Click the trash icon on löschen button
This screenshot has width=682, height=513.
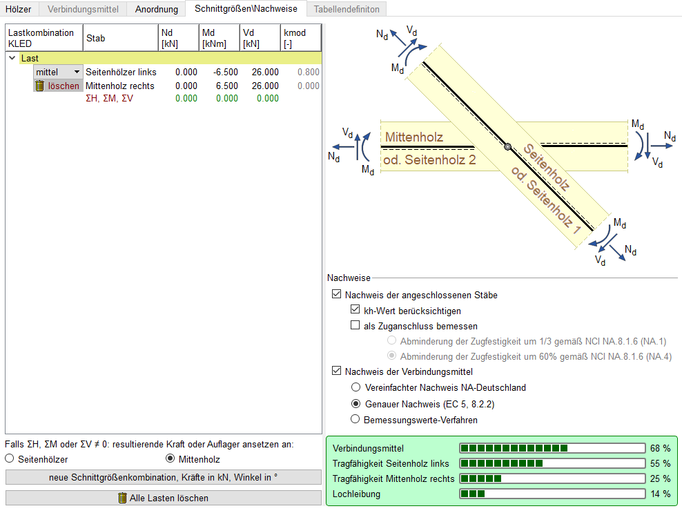click(39, 86)
